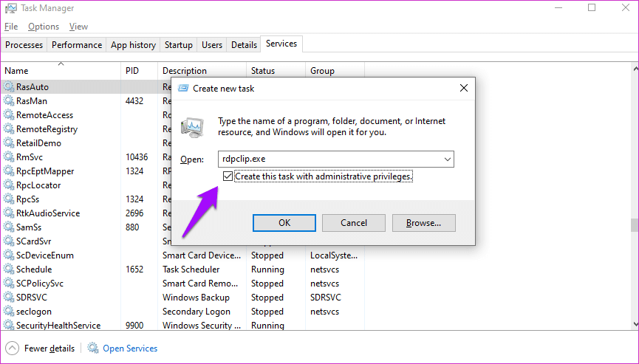639x364 pixels.
Task: Open the Startup tab
Action: click(x=178, y=45)
